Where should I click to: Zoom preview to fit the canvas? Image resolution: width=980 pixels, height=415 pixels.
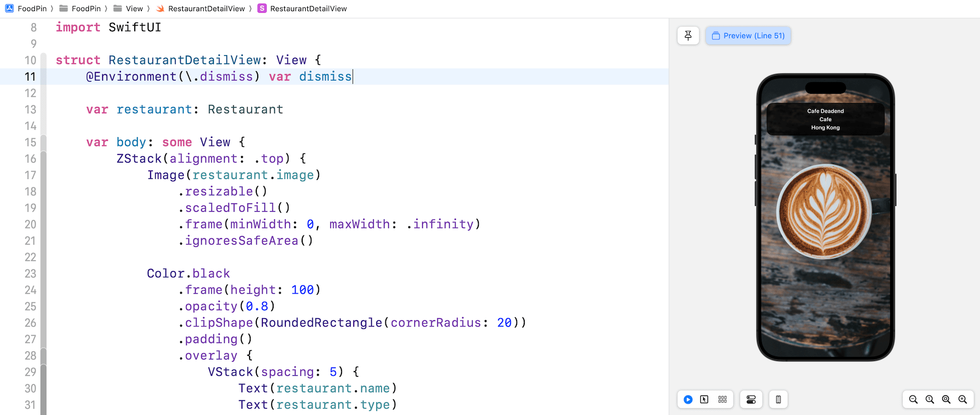pos(946,400)
